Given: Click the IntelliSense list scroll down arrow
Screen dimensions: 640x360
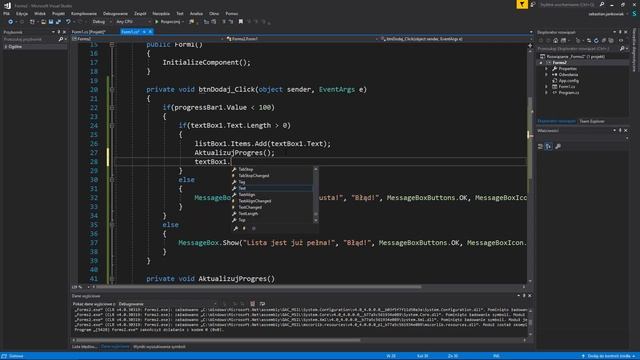Looking at the screenshot, I should [316, 220].
